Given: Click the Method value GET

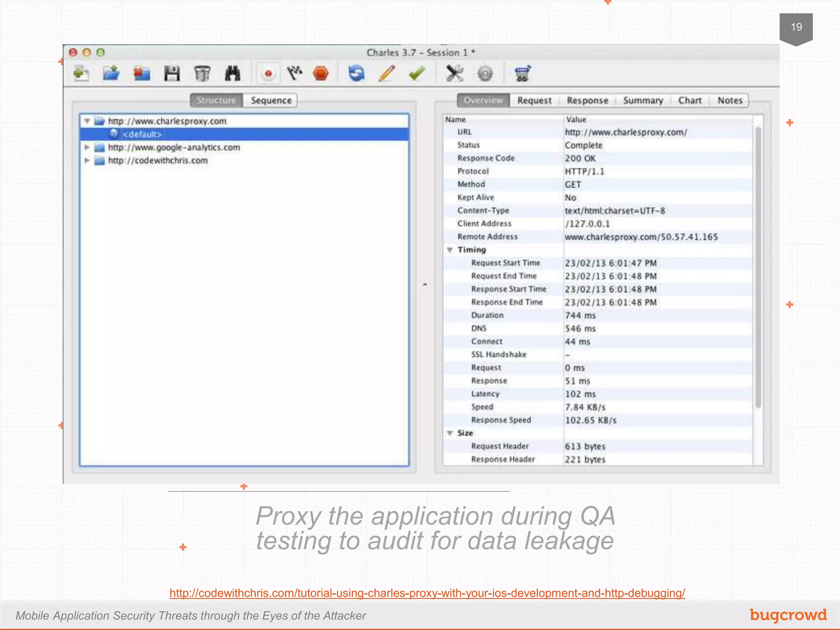Looking at the screenshot, I should (573, 185).
